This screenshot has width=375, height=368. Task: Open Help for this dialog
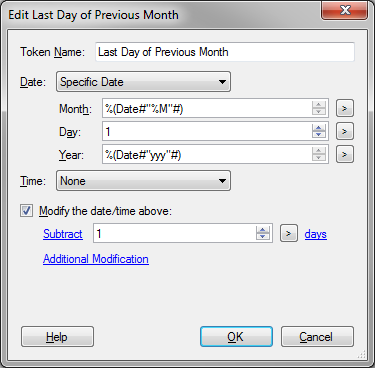coord(57,337)
